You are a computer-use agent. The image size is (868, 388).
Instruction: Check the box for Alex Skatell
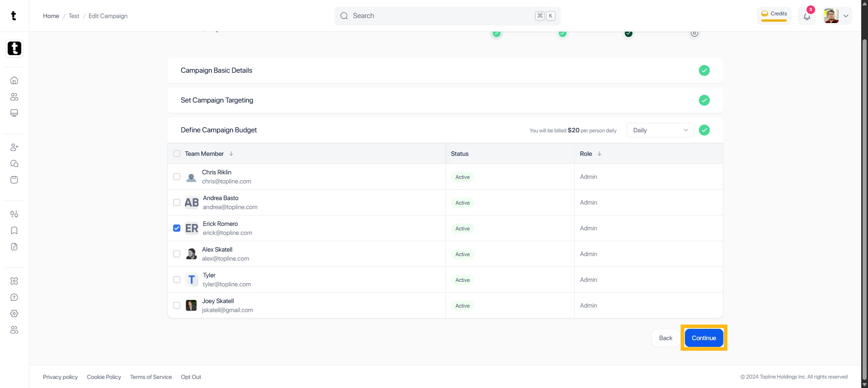pos(177,254)
